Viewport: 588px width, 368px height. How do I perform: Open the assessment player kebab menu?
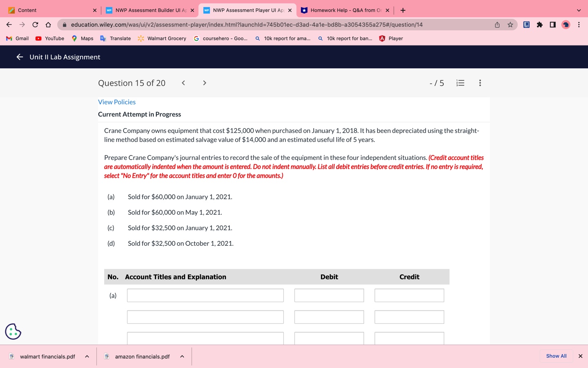(480, 83)
